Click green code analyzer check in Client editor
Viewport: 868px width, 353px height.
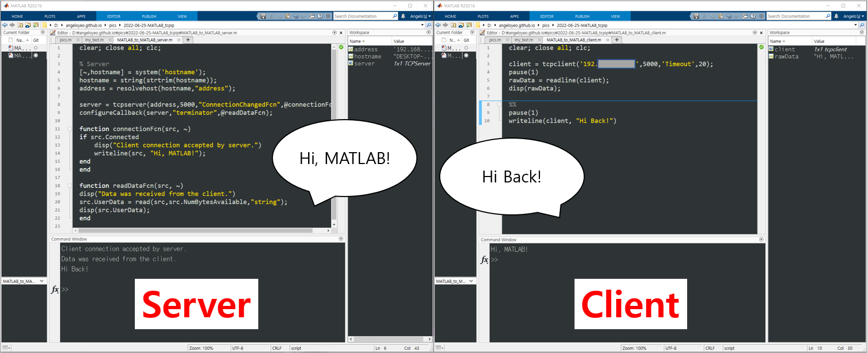pos(761,47)
